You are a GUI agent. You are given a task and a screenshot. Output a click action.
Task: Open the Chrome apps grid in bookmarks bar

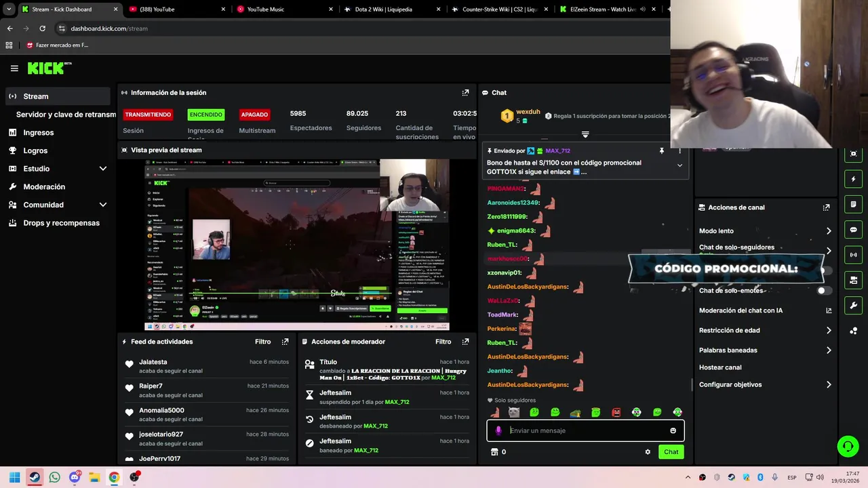tap(9, 45)
